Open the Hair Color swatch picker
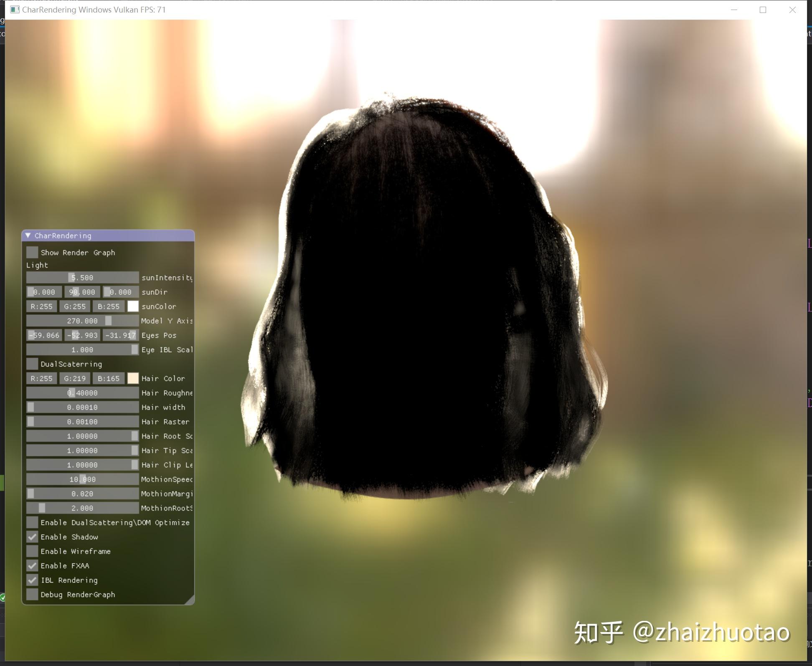The height and width of the screenshot is (666, 812). pos(133,378)
